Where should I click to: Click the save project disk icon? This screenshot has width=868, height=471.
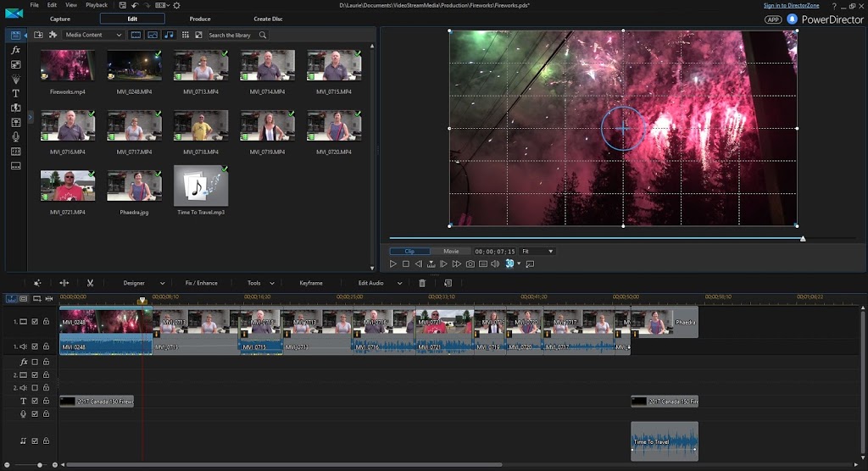click(123, 5)
